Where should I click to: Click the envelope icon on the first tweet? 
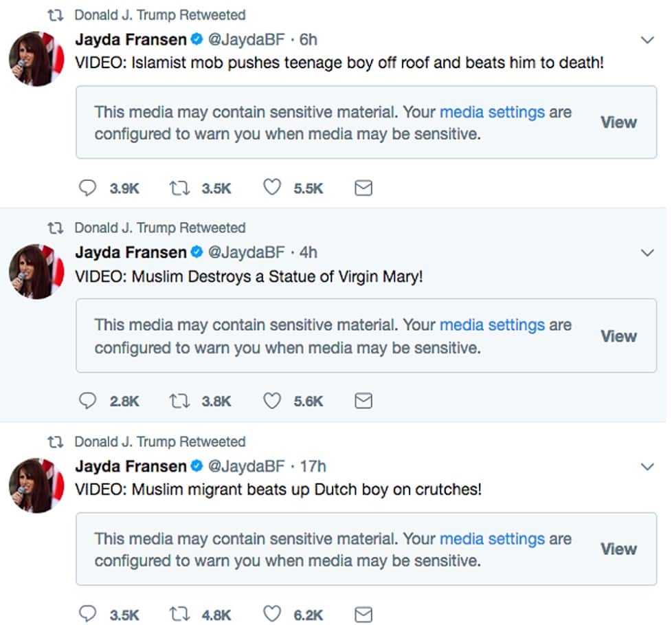pyautogui.click(x=363, y=187)
